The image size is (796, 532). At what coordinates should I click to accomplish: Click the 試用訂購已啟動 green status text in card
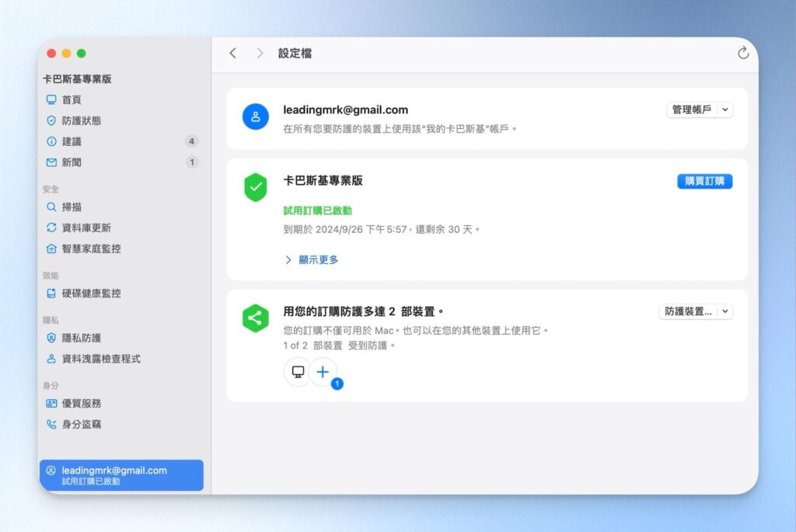[x=318, y=210]
